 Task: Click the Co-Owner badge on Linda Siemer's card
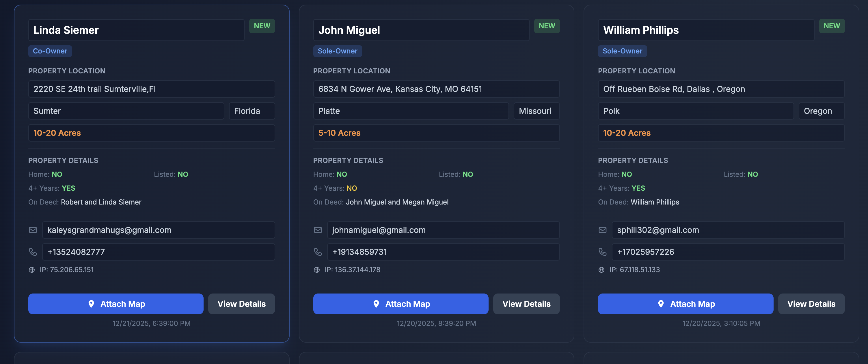[x=50, y=51]
